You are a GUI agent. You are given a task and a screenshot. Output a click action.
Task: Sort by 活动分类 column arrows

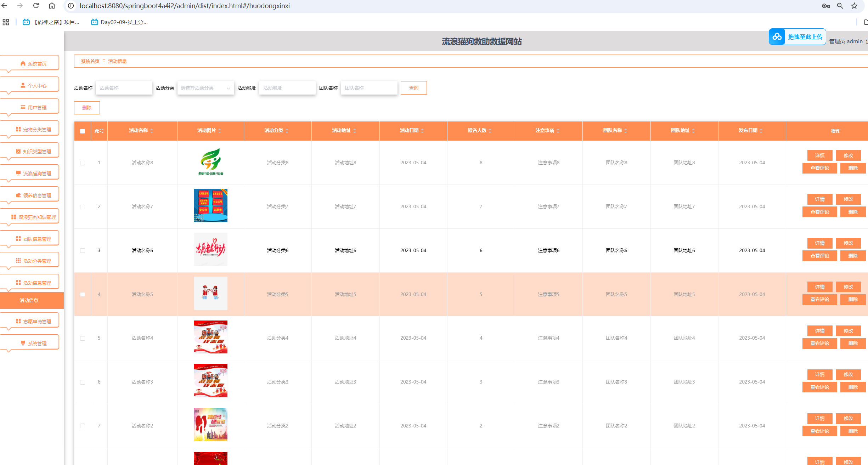click(x=287, y=131)
